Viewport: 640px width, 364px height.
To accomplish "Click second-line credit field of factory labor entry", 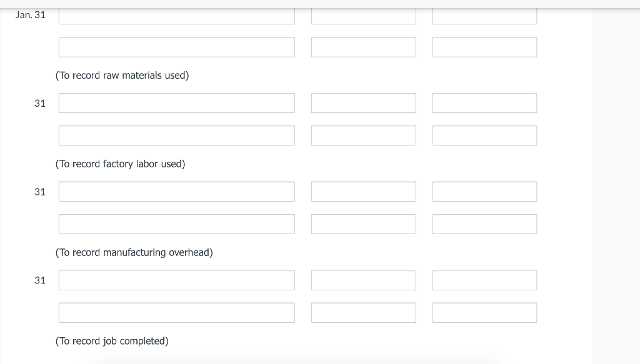I will (484, 135).
